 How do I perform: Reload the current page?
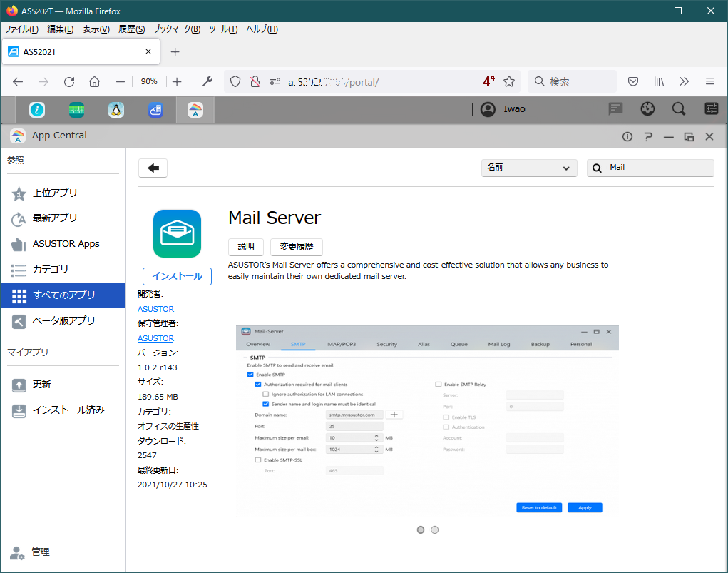(69, 82)
